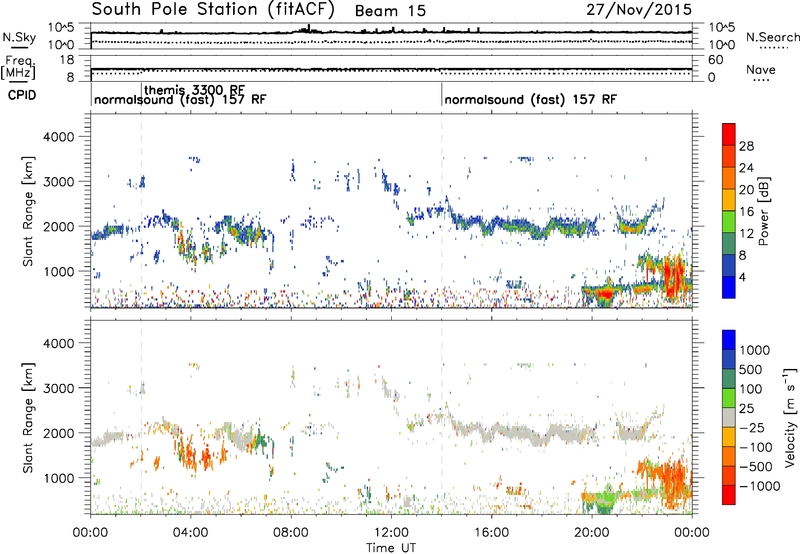Viewport: 800px width, 554px height.
Task: Click the 'Beam 15' label
Action: coord(390,11)
